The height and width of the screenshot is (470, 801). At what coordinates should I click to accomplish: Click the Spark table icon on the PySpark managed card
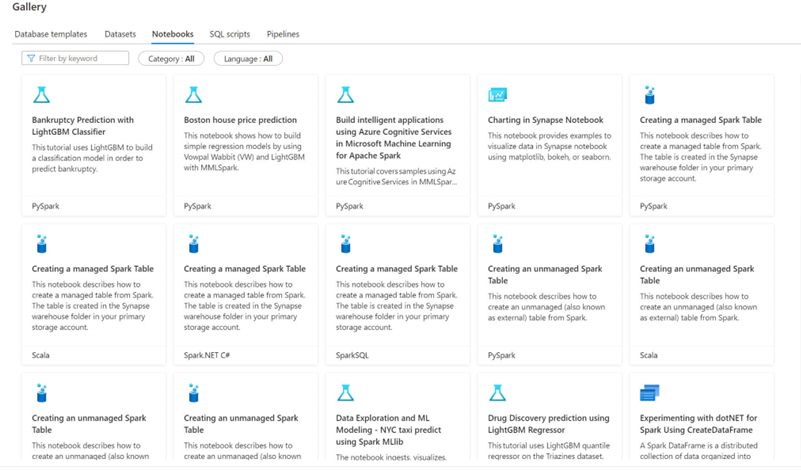[650, 95]
